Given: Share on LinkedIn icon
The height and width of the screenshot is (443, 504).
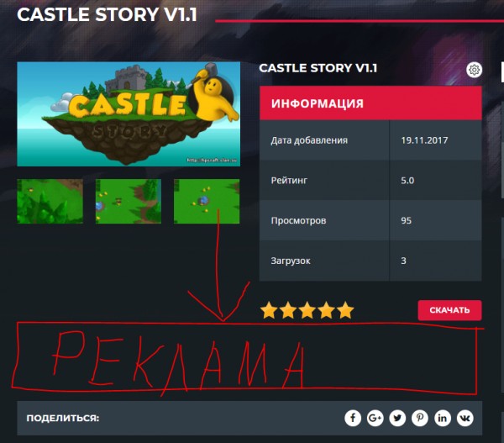Looking at the screenshot, I should coord(443,418).
